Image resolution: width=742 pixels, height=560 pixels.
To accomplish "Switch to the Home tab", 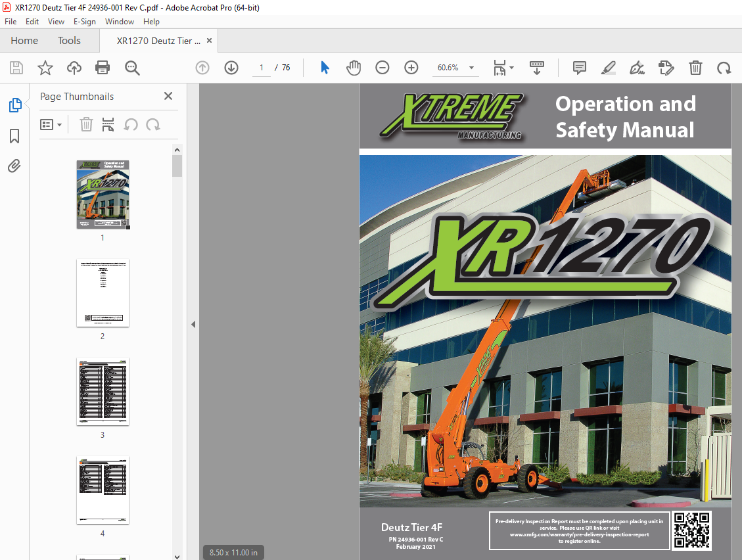I will 24,41.
